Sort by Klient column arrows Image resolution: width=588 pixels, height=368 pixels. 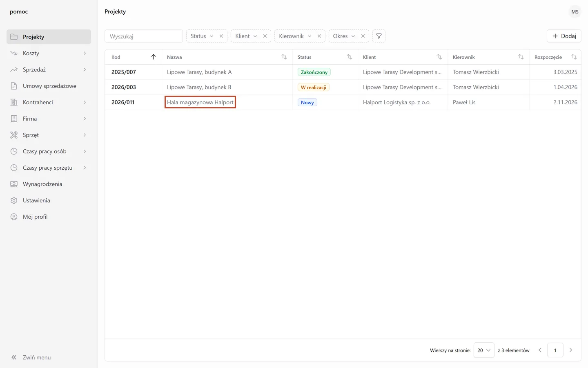tap(439, 57)
